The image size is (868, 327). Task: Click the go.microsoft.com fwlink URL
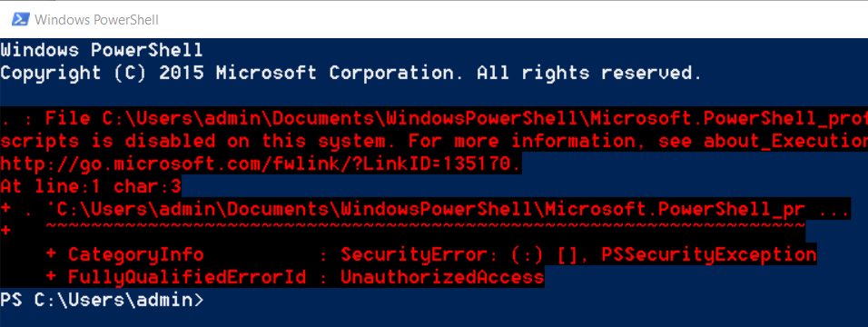[261, 164]
